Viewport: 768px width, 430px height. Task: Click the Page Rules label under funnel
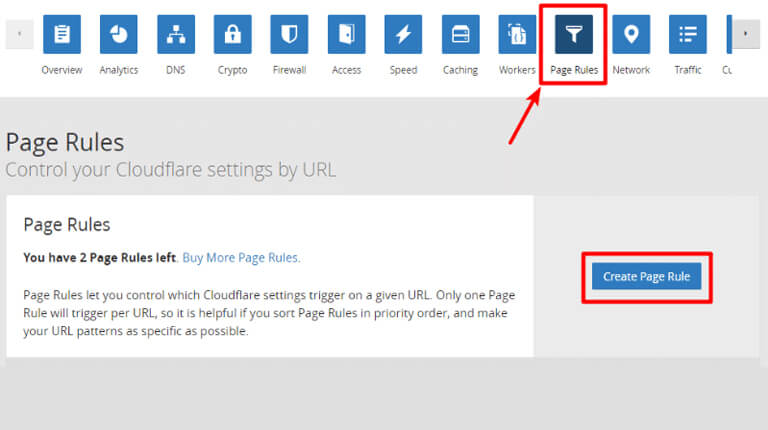[x=574, y=70]
